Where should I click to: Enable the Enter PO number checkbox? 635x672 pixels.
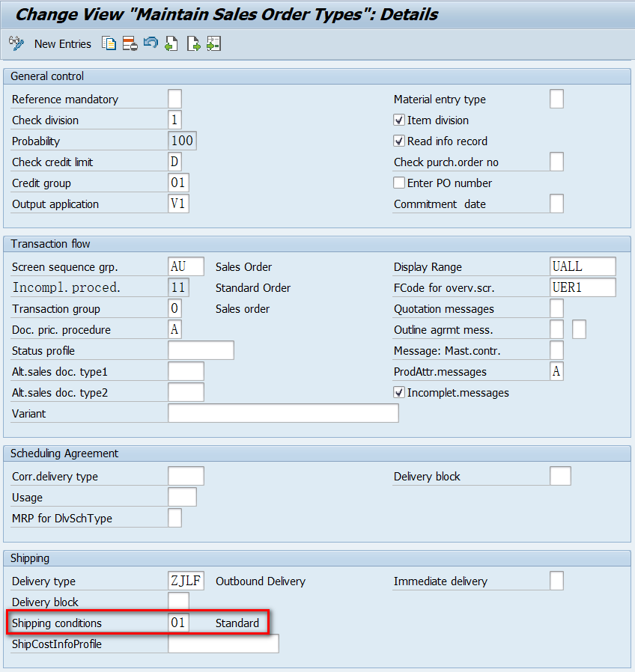coord(399,183)
